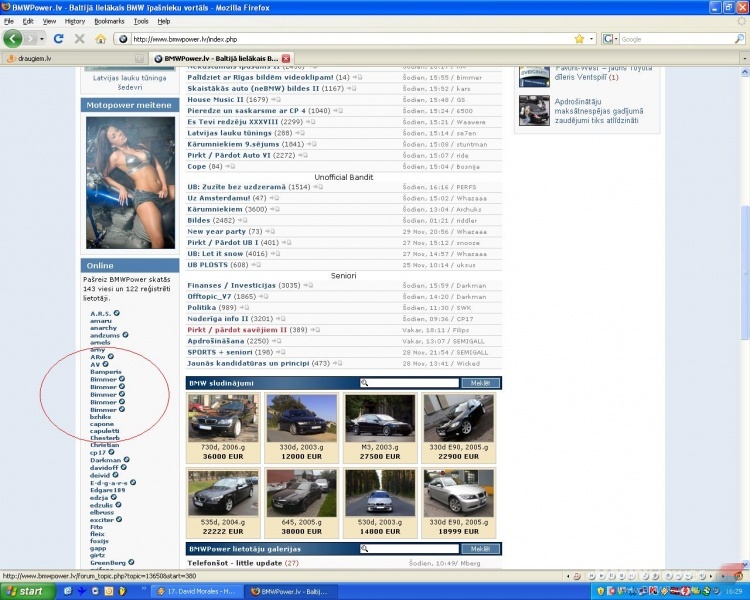750x600 pixels.
Task: Click online user Darkman
Action: point(105,460)
